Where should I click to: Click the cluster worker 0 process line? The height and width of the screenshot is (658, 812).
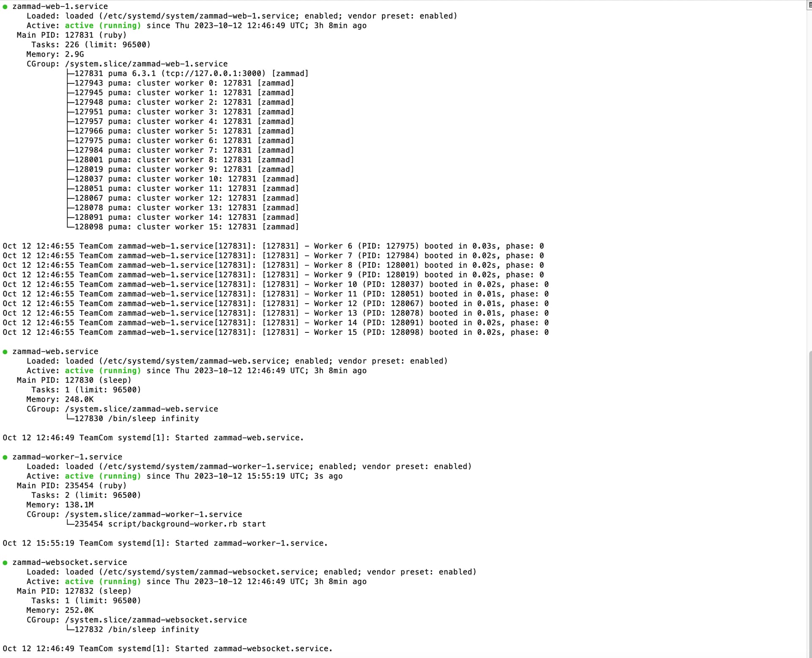coord(181,83)
